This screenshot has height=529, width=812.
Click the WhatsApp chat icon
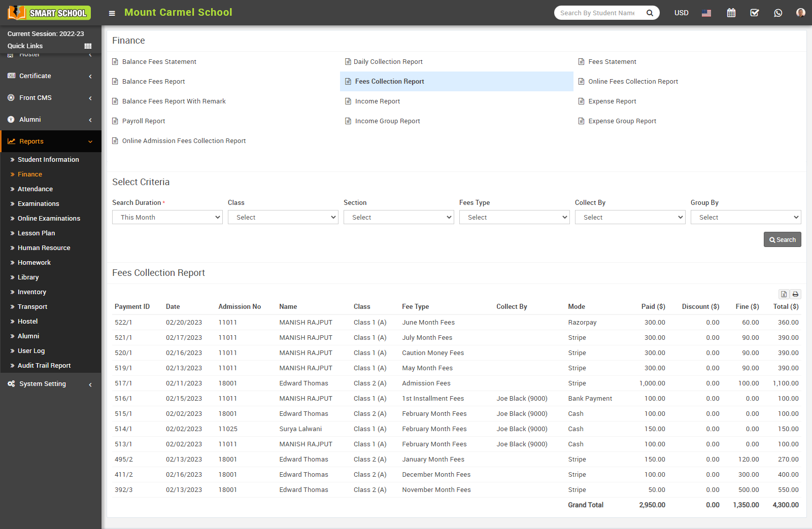click(x=778, y=13)
